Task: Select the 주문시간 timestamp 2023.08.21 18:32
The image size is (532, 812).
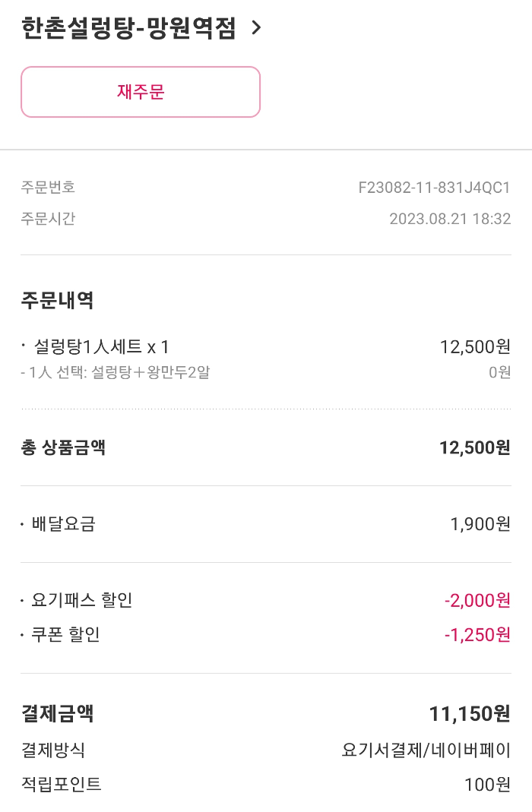Action: pyautogui.click(x=447, y=220)
